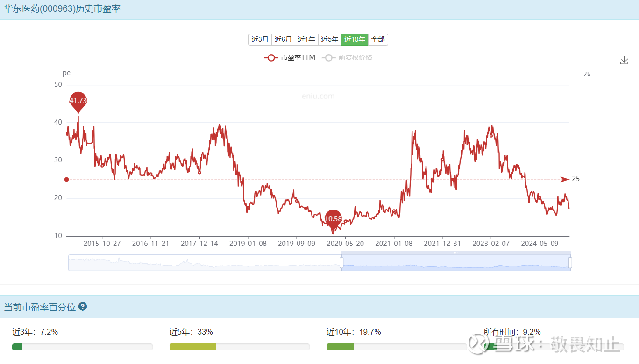This screenshot has width=639, height=364.
Task: Click the 近5年 percentile bar
Action: coord(240,347)
